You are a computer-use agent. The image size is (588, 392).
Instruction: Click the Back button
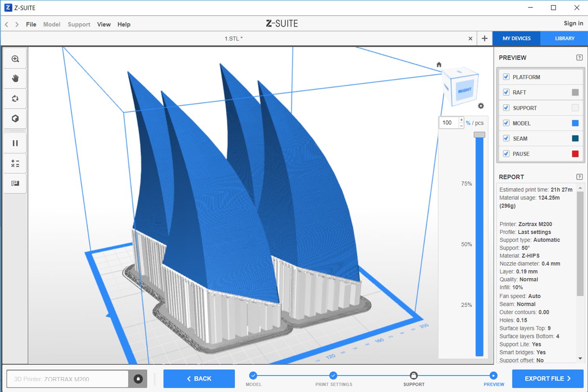pos(199,379)
